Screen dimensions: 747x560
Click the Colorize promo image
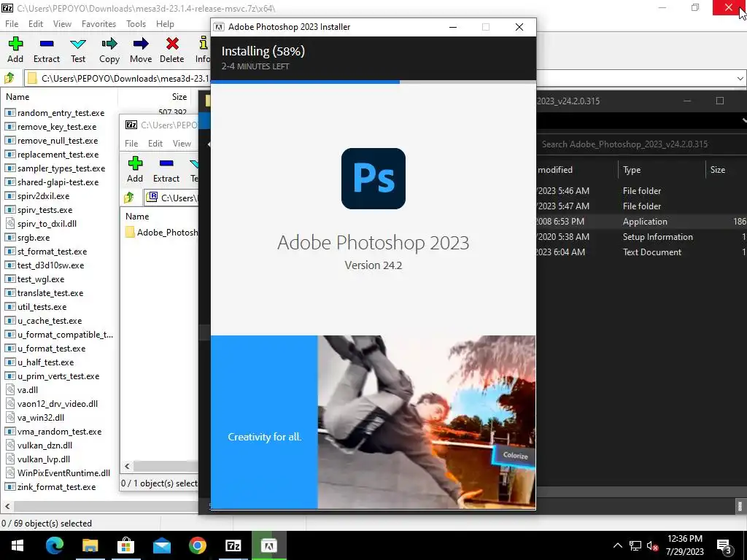coord(426,422)
